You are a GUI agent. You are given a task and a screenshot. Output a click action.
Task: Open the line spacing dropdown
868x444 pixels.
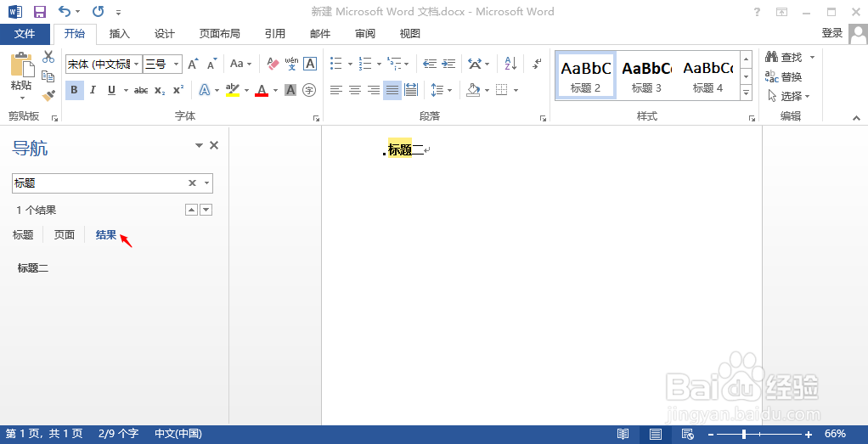coord(442,90)
